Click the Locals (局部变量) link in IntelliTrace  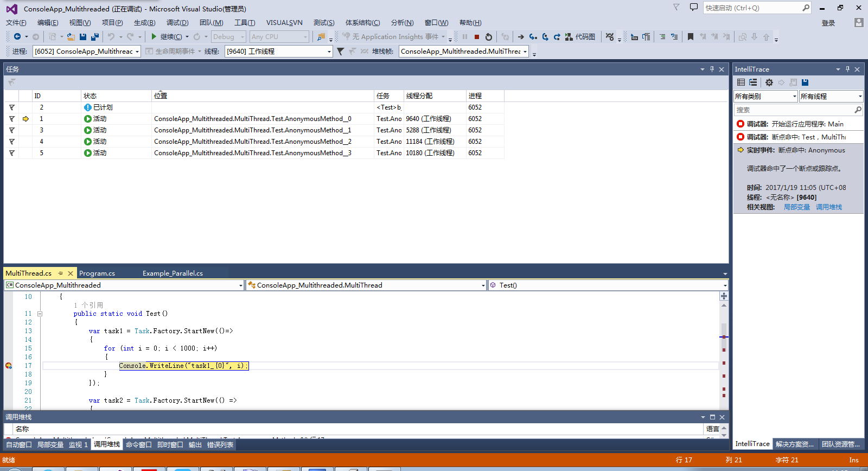[796, 207]
